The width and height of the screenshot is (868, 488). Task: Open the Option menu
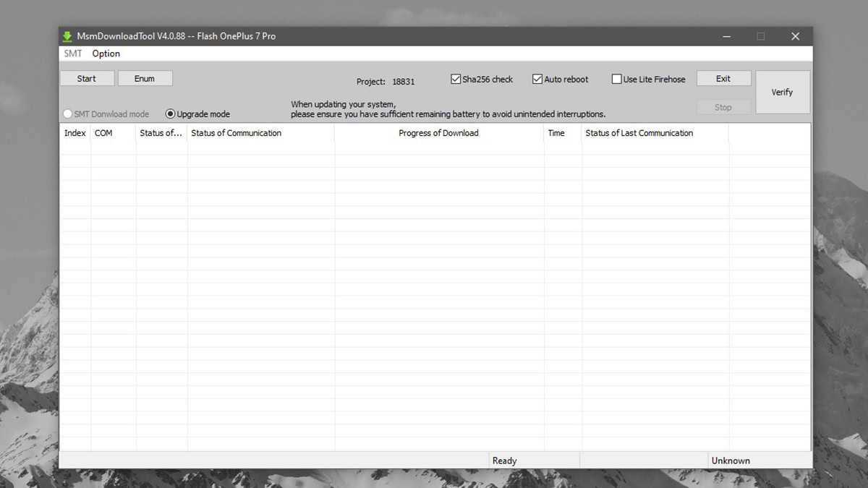click(106, 53)
